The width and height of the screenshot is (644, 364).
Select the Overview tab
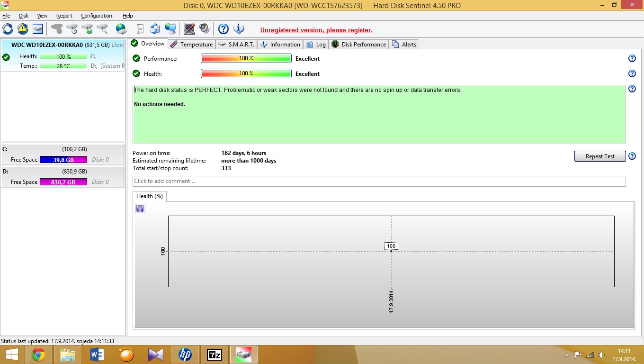(148, 44)
